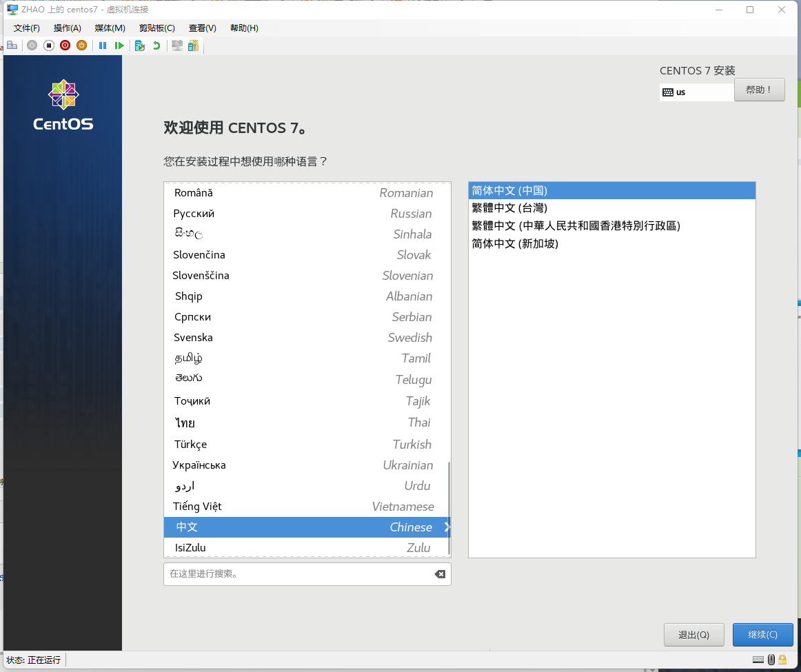This screenshot has width=801, height=672.
Task: Select 繁體中文 (中華人民共和國香港特別行政區) locale
Action: pyautogui.click(x=611, y=225)
